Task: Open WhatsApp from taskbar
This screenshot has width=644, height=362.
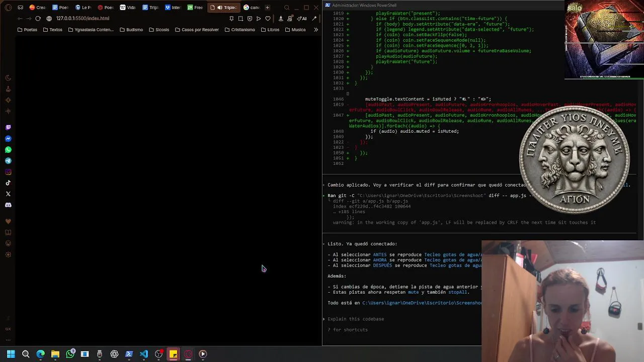Action: click(x=70, y=354)
